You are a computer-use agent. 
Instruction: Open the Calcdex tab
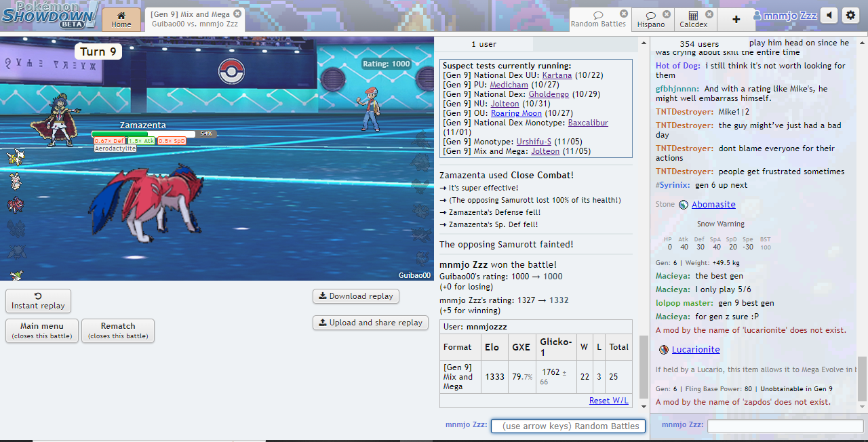(693, 20)
